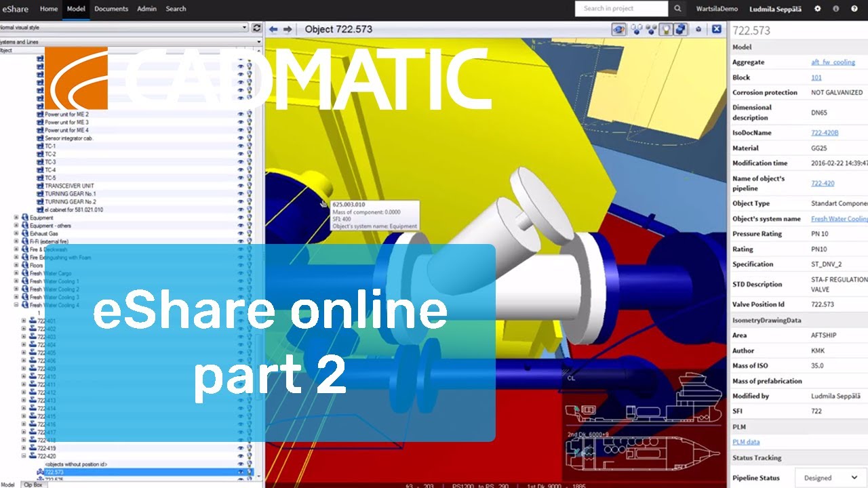The width and height of the screenshot is (868, 488).
Task: Open the Normal visual style dropdown
Action: pos(124,28)
